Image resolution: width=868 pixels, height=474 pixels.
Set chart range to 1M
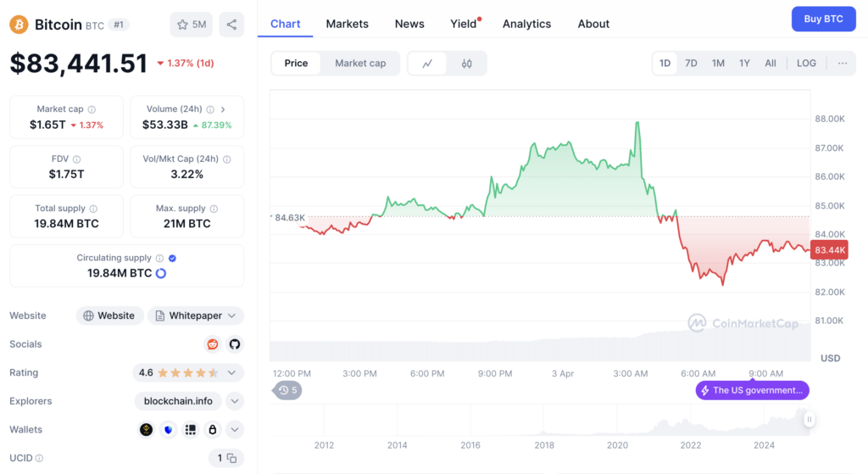(x=718, y=63)
